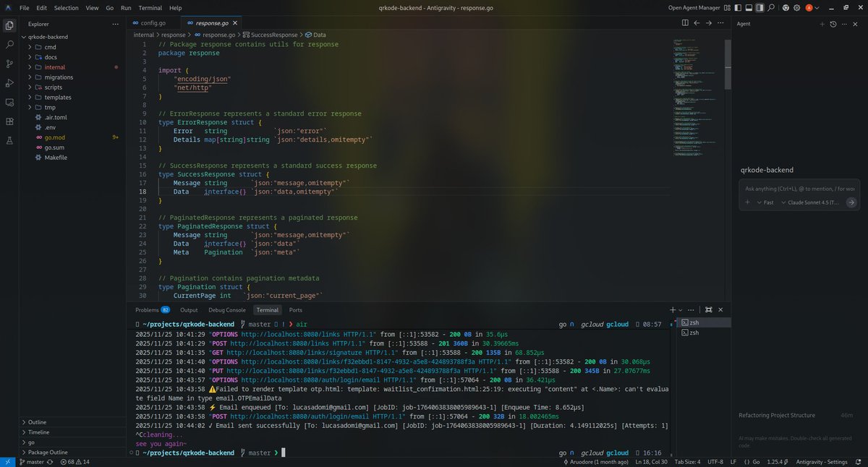Toggle the primary sidebar layout control

(739, 7)
